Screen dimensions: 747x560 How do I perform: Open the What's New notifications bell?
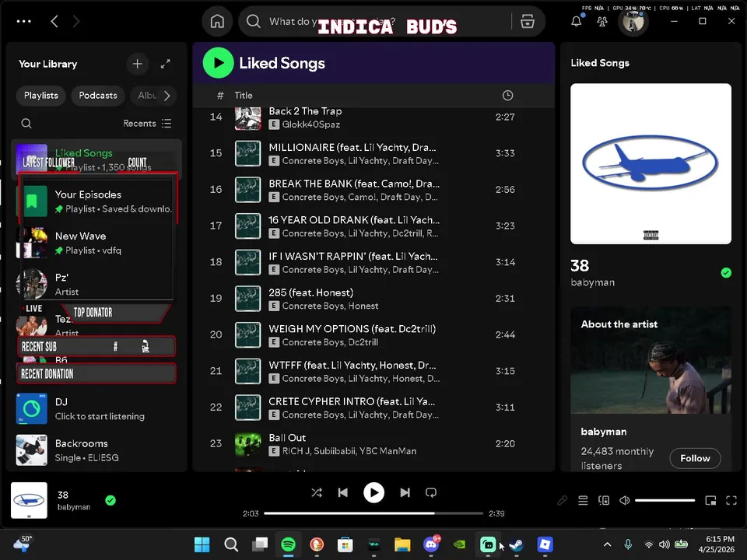click(x=577, y=22)
